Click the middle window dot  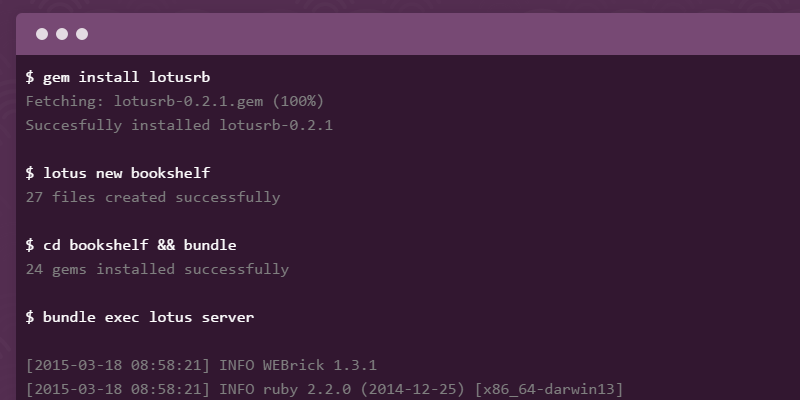point(62,34)
